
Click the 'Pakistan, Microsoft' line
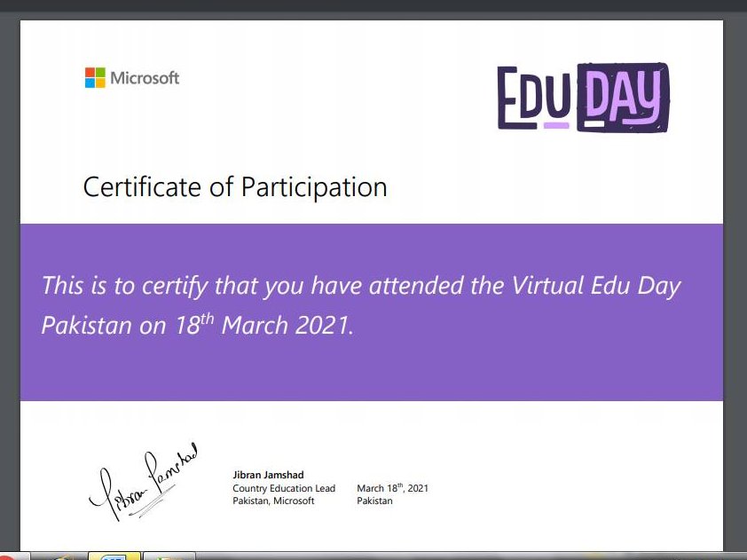click(273, 501)
